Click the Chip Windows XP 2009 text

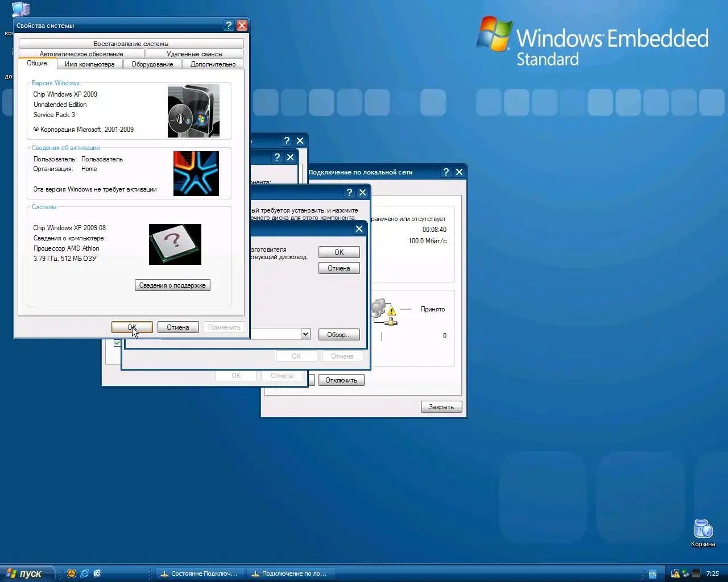(x=65, y=94)
